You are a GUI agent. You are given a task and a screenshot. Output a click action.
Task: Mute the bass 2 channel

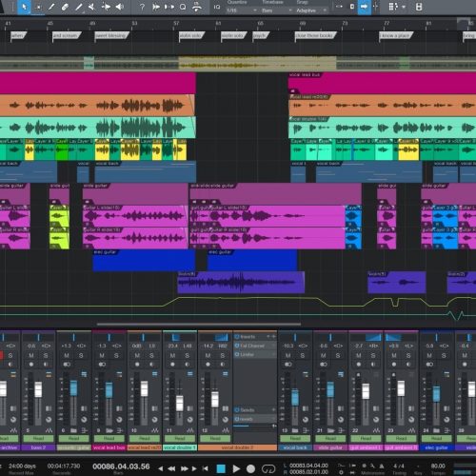[31, 355]
